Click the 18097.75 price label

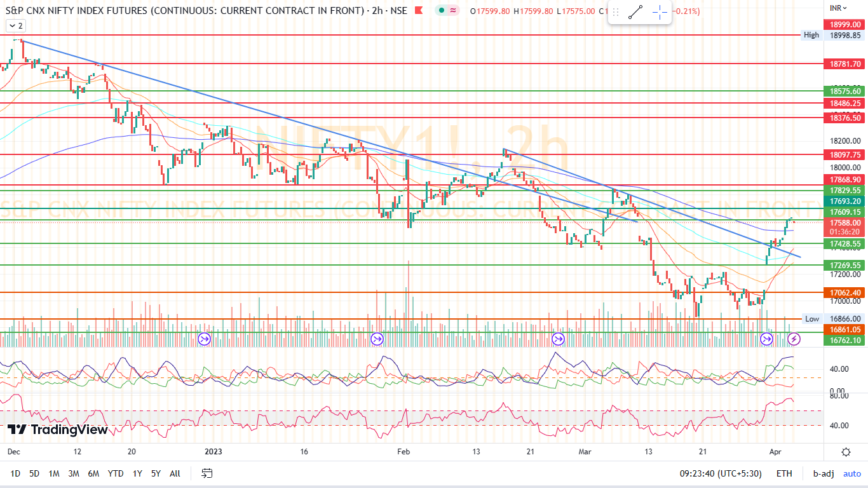tap(844, 154)
